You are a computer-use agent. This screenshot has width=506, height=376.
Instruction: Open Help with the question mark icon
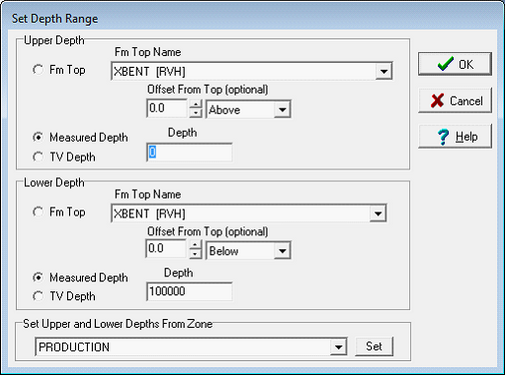click(455, 136)
